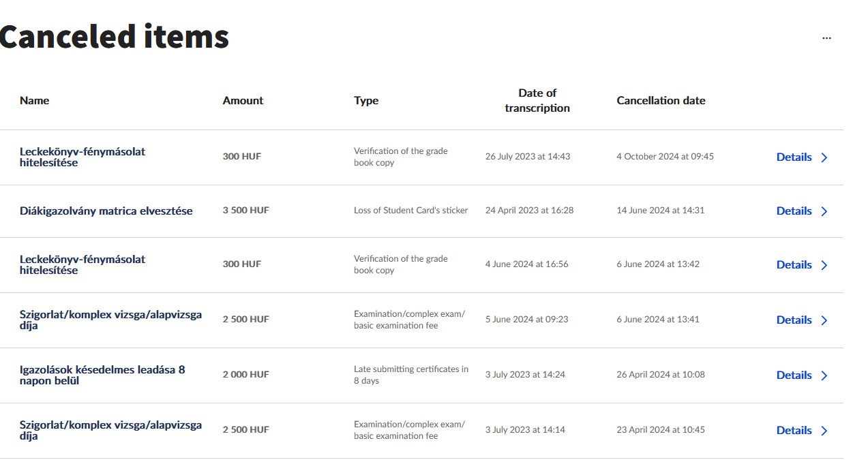Click chevron for 6 June 2024 13:42 row
Screen dimensions: 868x460
[x=824, y=265]
